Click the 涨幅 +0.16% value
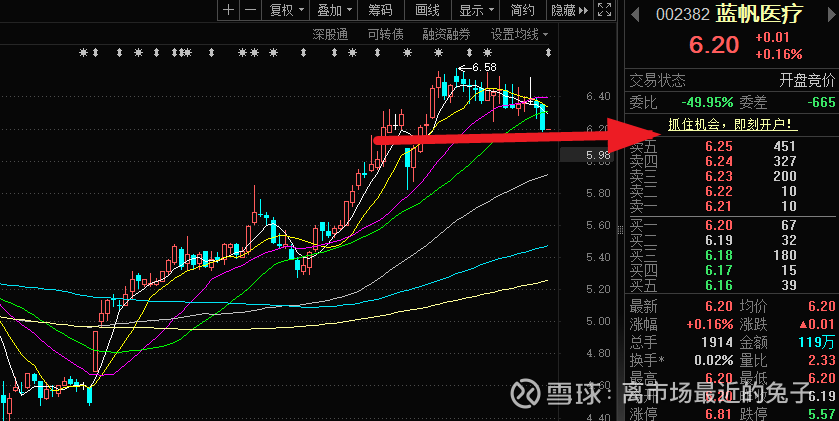The image size is (839, 421). (710, 324)
